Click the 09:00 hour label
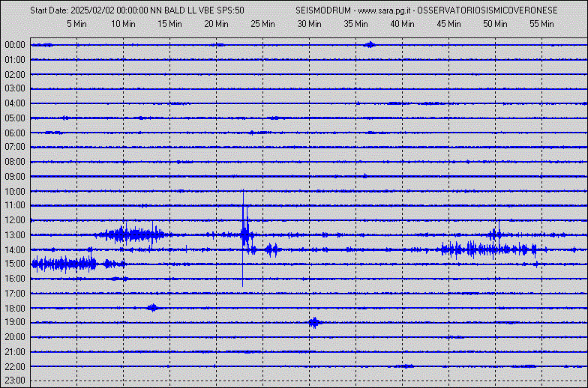The image size is (588, 388). [15, 177]
